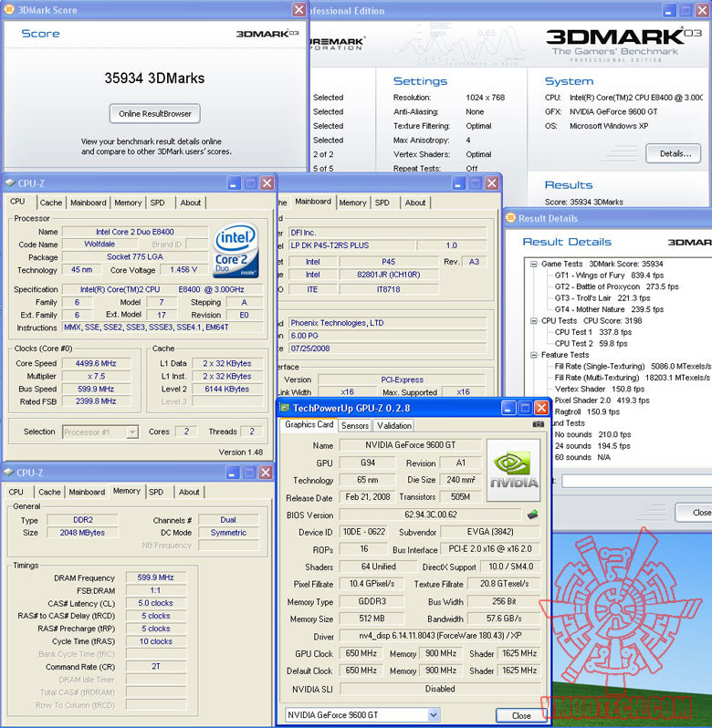Switch to Cache tab in top CPU-Z

50,203
